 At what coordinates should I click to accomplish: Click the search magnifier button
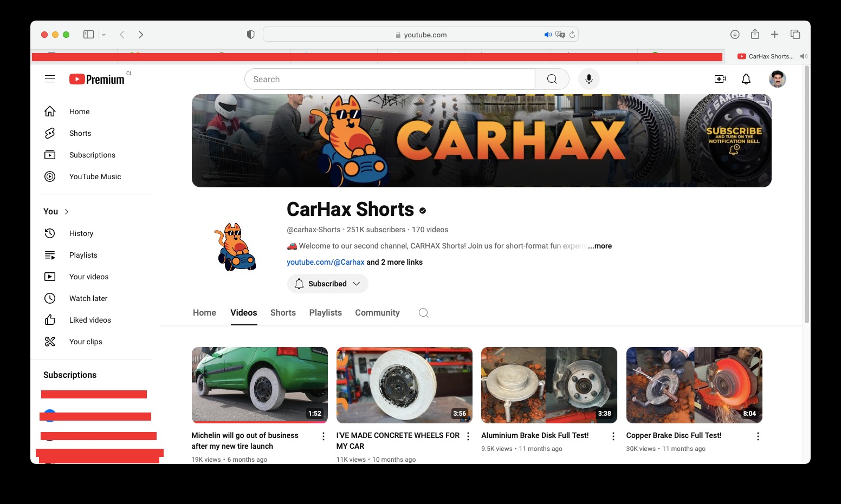(552, 79)
